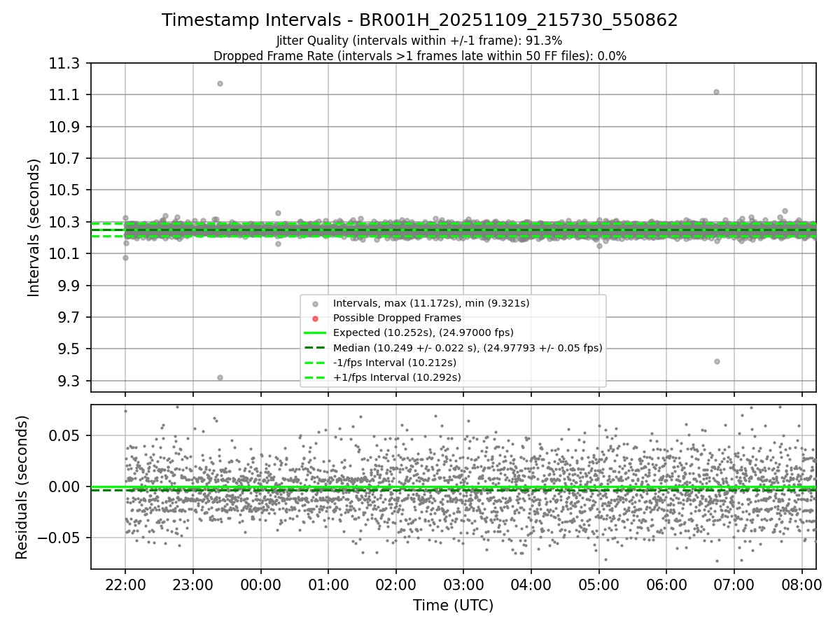Click the '03:00' x-axis tick label
The height and width of the screenshot is (630, 840).
(x=463, y=584)
